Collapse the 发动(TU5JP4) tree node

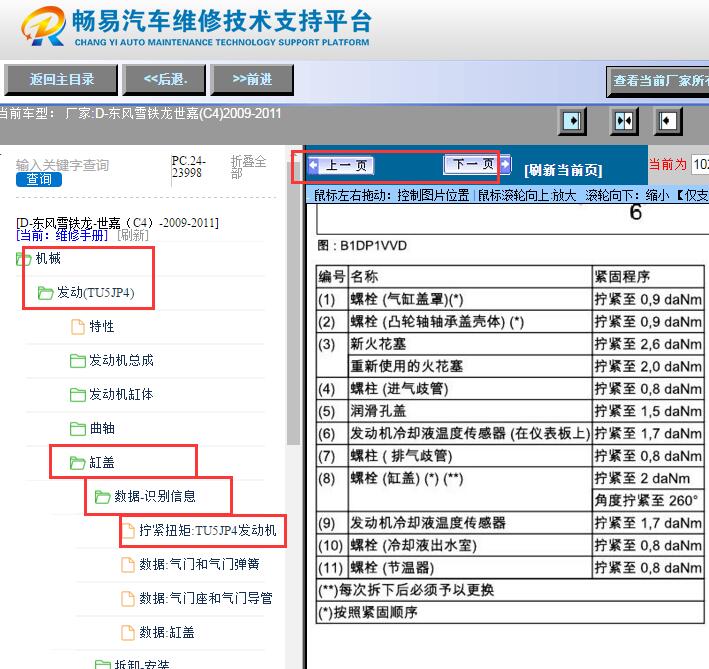pos(45,293)
